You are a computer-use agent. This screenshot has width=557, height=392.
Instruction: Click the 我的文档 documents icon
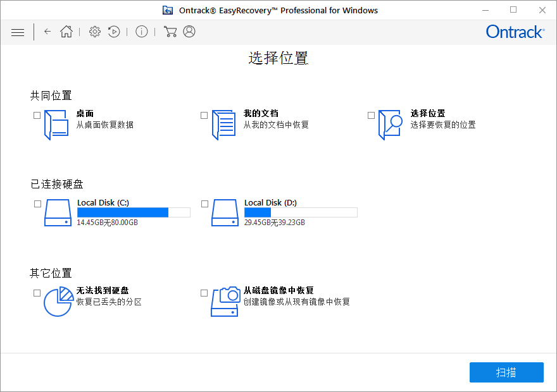click(224, 125)
